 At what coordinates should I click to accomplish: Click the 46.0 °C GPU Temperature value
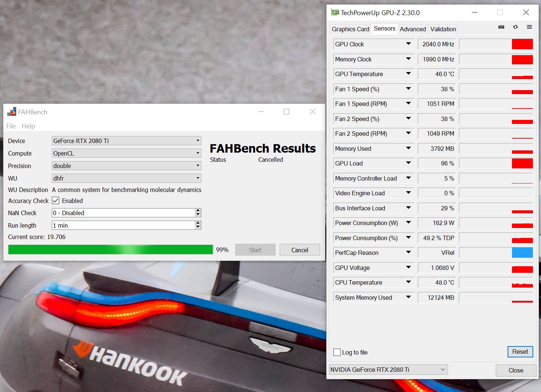[x=437, y=74]
